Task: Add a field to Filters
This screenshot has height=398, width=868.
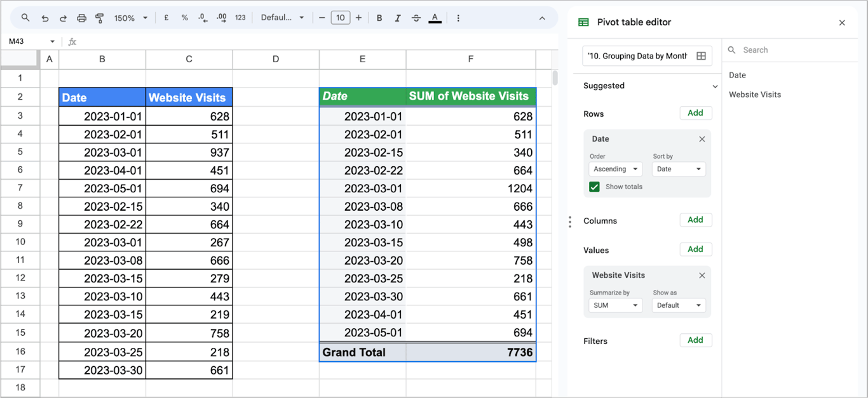Action: pos(695,340)
